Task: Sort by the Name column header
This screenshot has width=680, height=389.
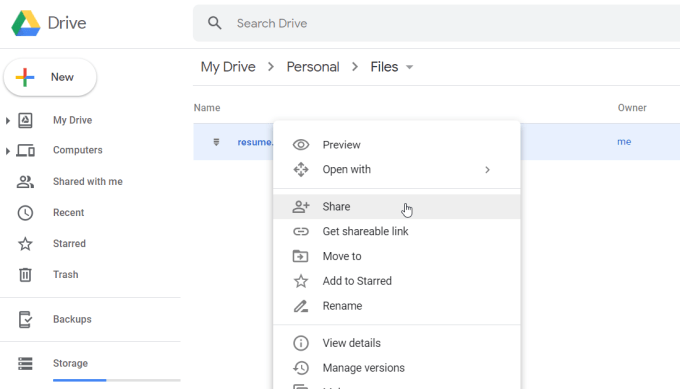Action: pyautogui.click(x=207, y=108)
